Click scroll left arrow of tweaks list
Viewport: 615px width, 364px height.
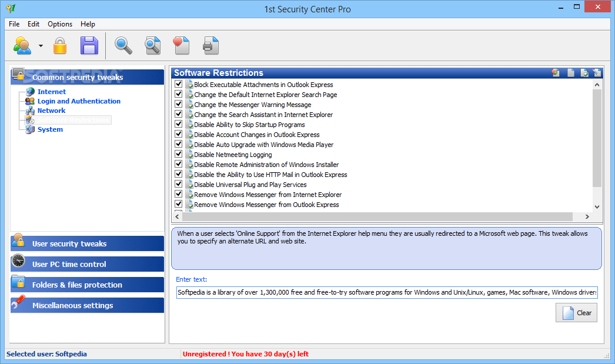pyautogui.click(x=178, y=216)
